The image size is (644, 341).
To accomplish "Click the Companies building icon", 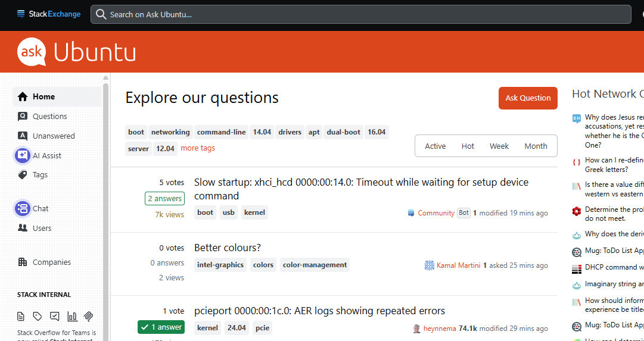I will 23,262.
